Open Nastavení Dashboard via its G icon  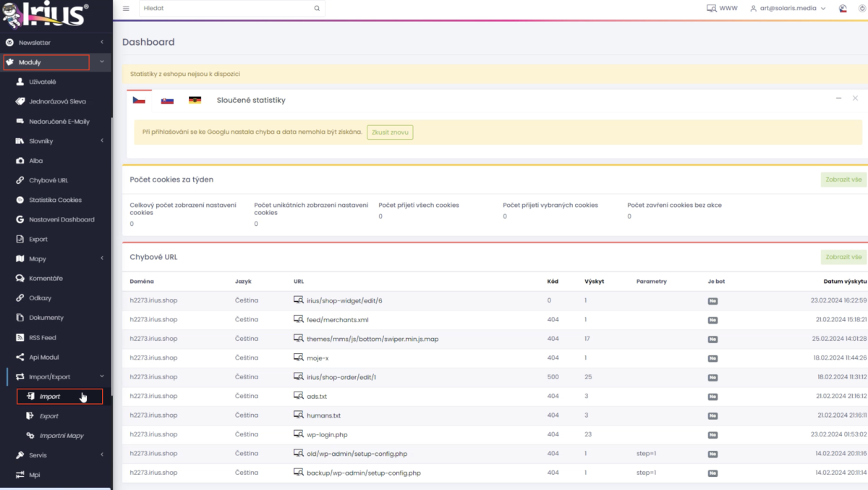click(20, 219)
